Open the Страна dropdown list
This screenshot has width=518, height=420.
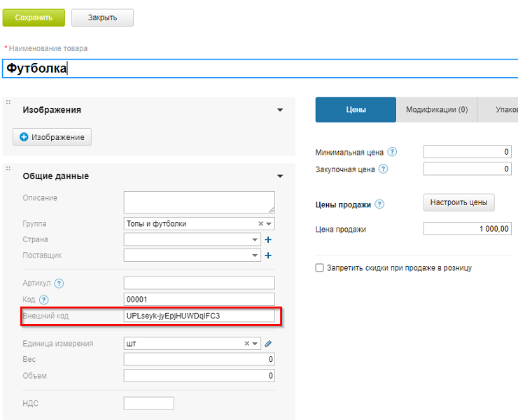pos(255,239)
